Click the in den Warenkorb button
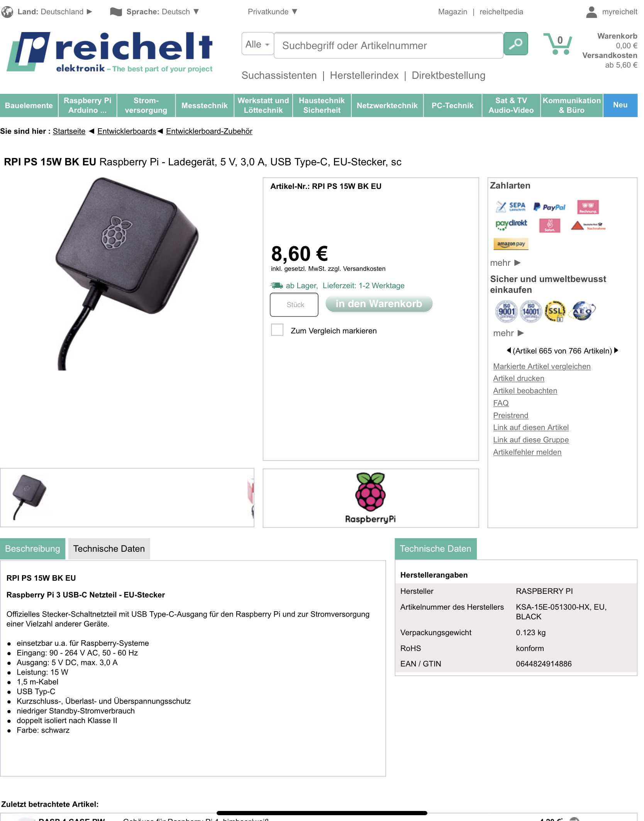Screen dimensions: 644x821 pyautogui.click(x=379, y=304)
